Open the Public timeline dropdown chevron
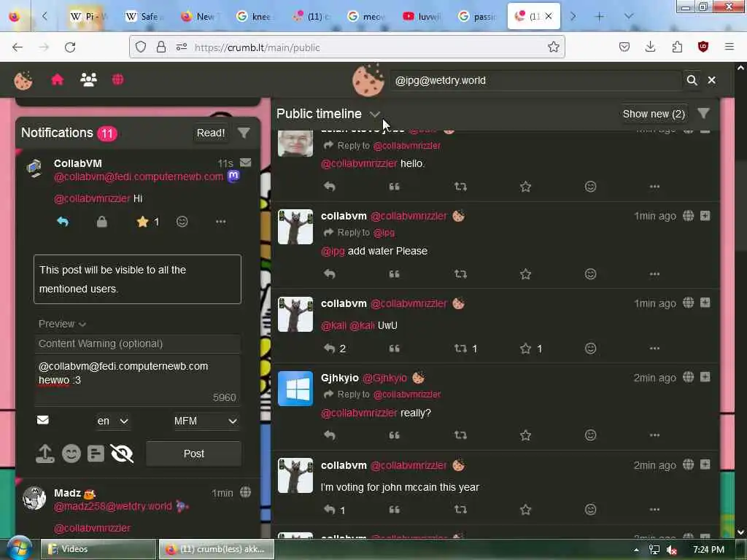Image resolution: width=747 pixels, height=560 pixels. pyautogui.click(x=375, y=114)
